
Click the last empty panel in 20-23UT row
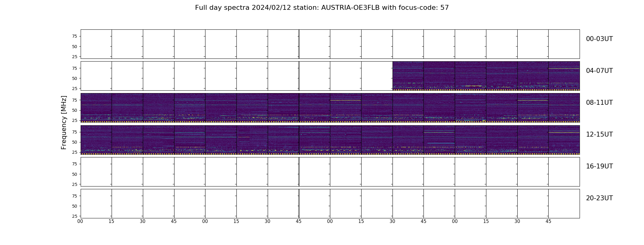[x=564, y=204]
